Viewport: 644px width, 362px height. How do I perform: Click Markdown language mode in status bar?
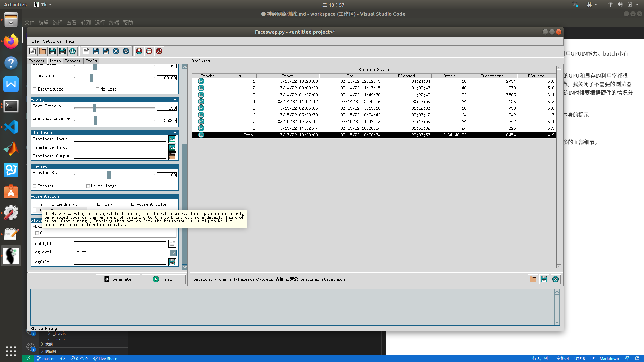609,359
